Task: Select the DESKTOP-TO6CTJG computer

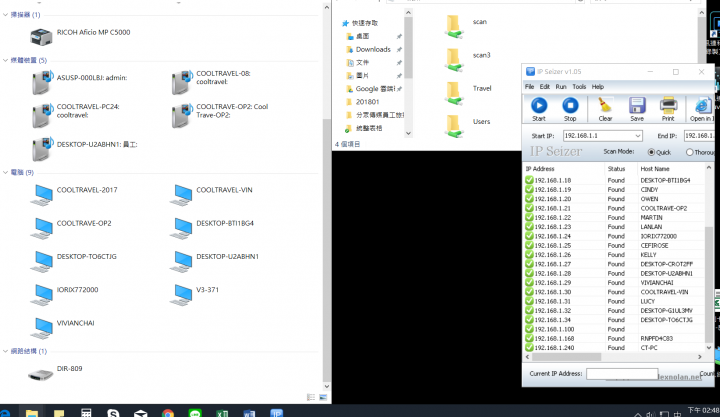Action: (73, 261)
